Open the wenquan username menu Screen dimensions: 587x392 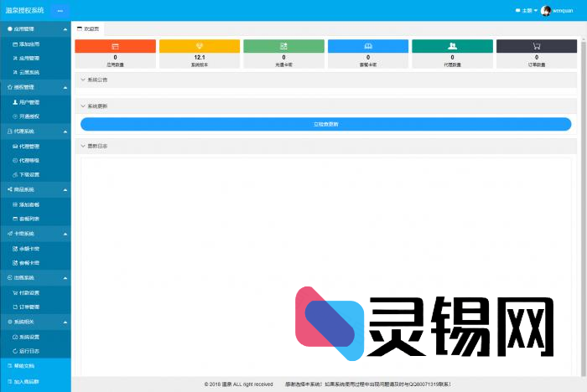pyautogui.click(x=563, y=11)
